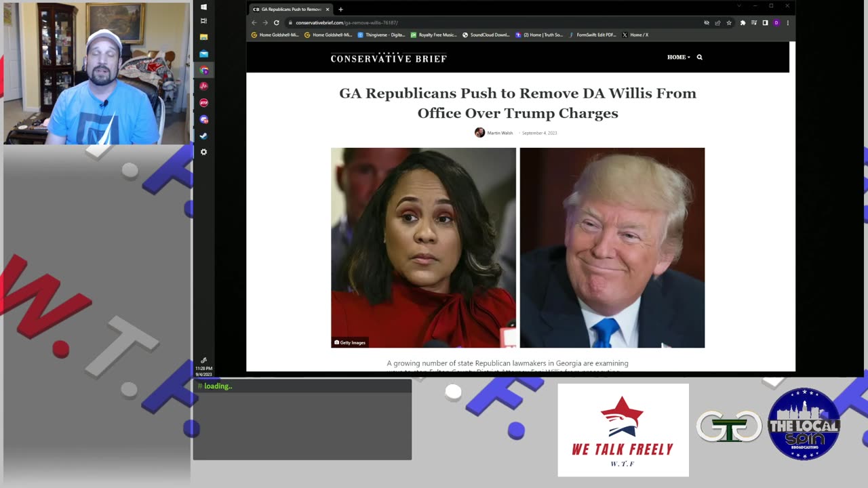This screenshot has width=868, height=488.
Task: Open the FormSwift Edit PDF bookmark
Action: (592, 35)
